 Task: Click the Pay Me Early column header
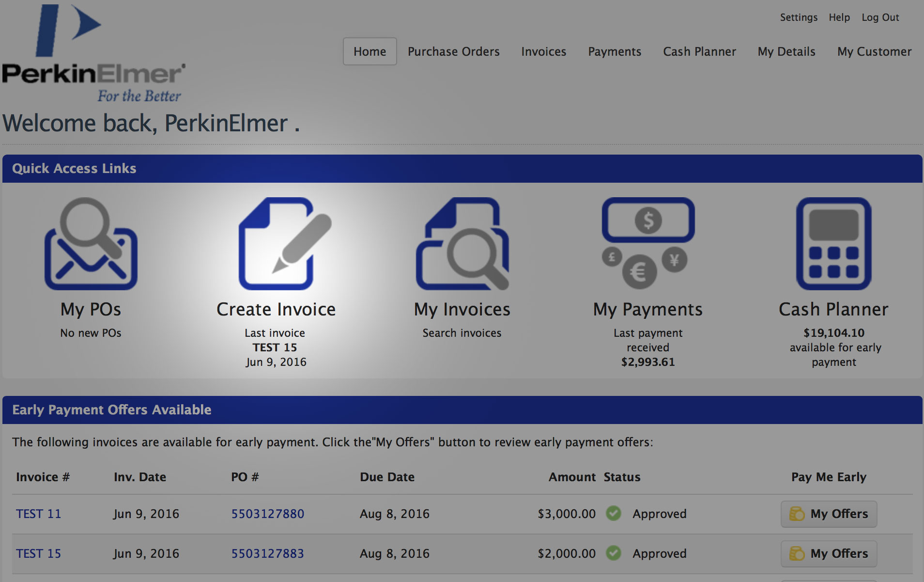[829, 477]
